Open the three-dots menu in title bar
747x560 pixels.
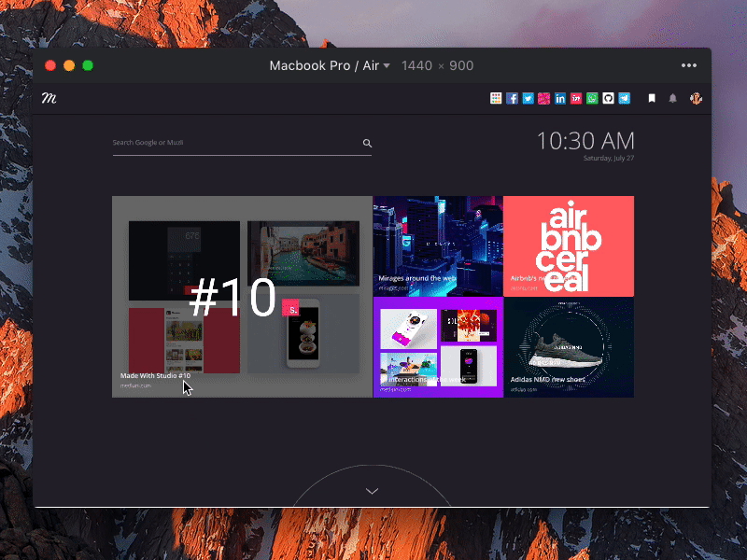pyautogui.click(x=689, y=65)
